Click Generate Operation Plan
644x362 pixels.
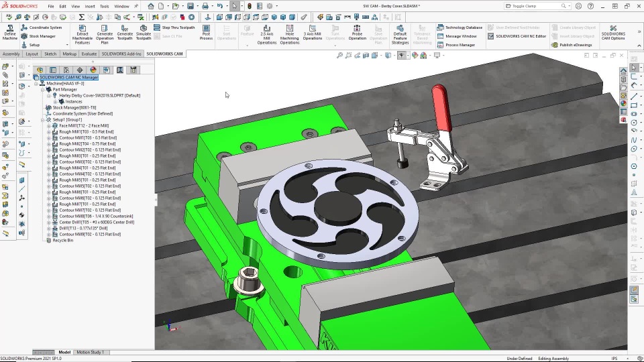point(105,34)
